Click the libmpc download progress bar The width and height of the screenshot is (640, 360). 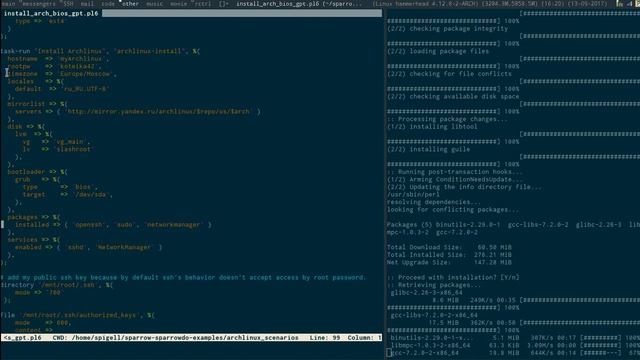[601, 345]
